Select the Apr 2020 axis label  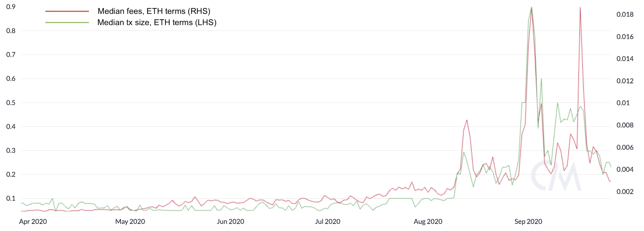click(x=33, y=221)
